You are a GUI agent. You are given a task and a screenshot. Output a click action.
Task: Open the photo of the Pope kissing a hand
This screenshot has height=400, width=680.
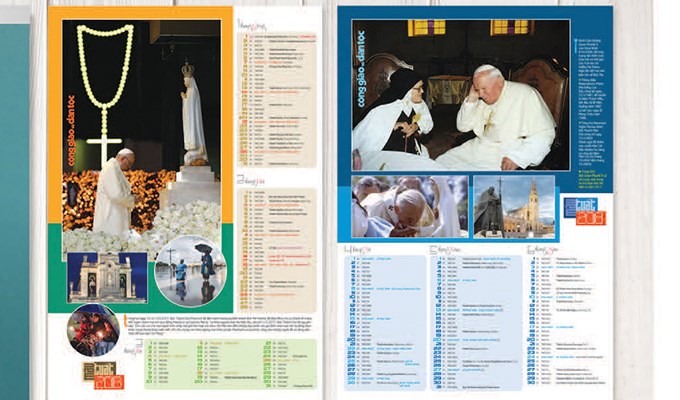(x=410, y=207)
